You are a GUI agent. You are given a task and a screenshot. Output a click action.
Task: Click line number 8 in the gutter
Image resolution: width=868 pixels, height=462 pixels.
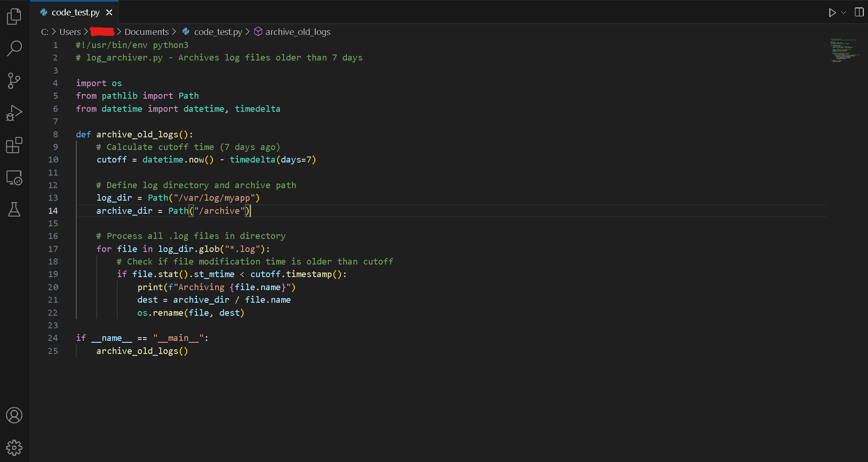coord(55,134)
